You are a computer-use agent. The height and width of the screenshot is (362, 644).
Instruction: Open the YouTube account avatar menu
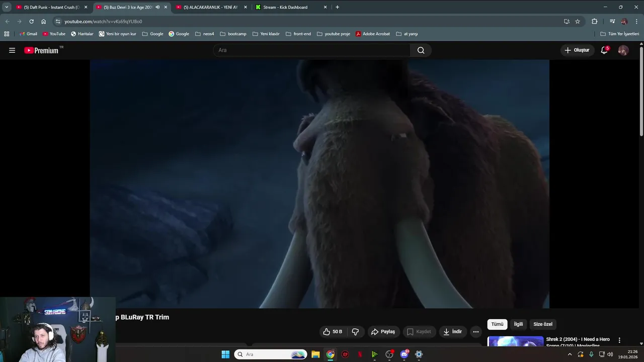(623, 50)
